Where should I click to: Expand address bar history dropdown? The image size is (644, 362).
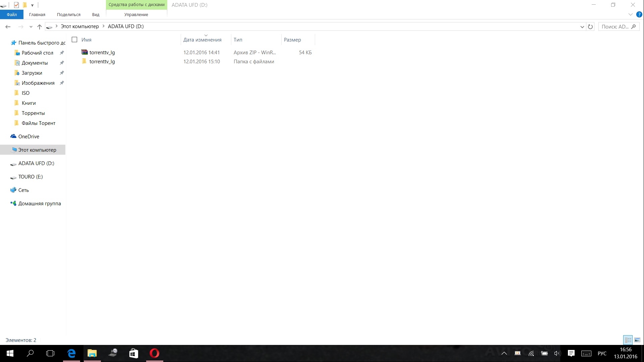582,26
